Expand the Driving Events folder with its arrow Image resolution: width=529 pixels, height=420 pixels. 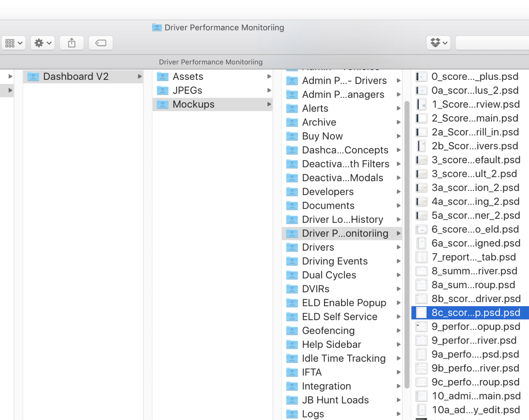point(399,261)
